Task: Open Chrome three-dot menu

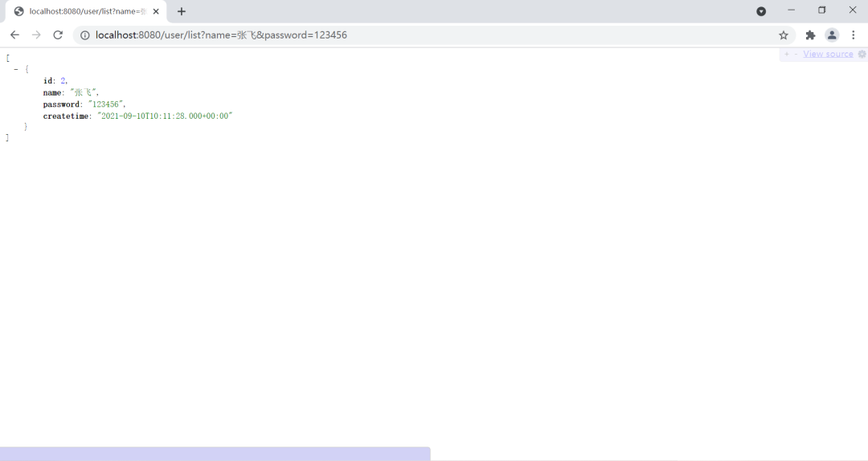Action: click(x=853, y=35)
